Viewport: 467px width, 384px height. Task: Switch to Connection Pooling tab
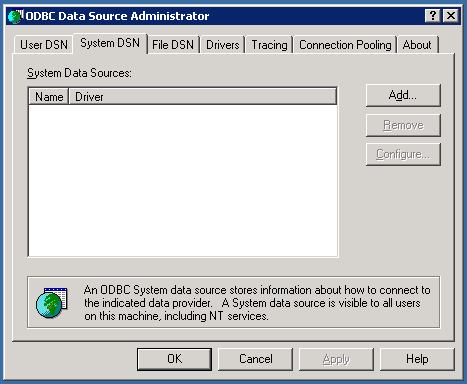click(x=345, y=45)
